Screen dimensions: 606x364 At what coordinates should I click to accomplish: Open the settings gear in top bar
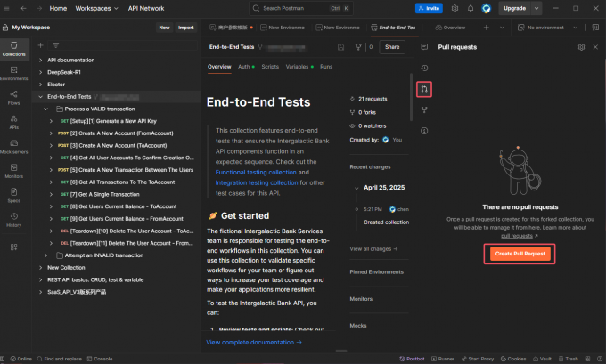tap(454, 8)
